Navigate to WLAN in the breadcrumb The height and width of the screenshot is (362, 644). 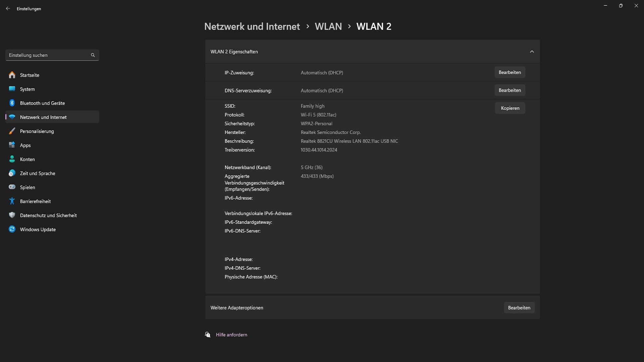click(x=328, y=26)
